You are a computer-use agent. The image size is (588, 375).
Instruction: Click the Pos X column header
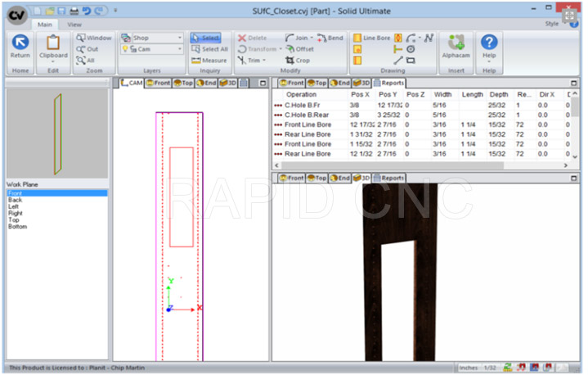coord(360,95)
